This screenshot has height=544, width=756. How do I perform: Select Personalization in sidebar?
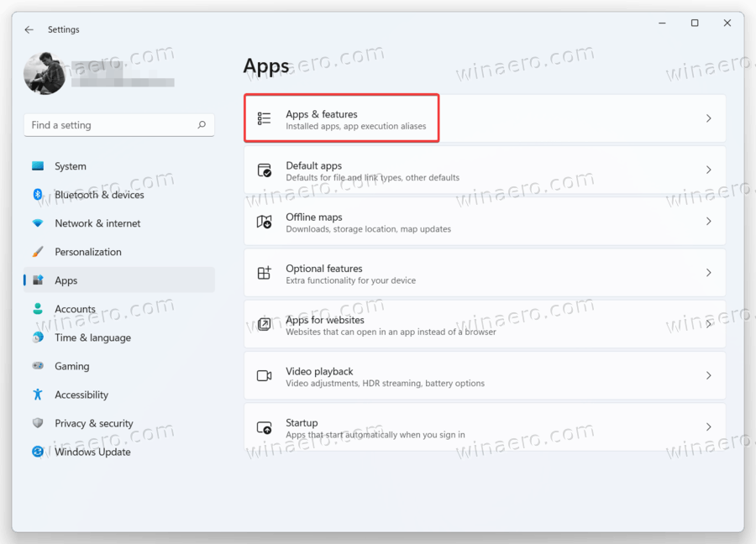point(119,252)
